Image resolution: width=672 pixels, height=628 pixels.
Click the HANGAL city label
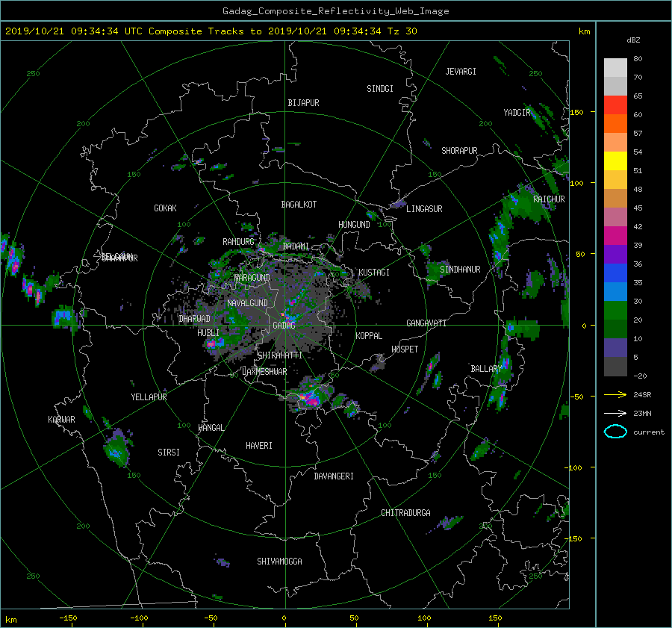tap(211, 428)
